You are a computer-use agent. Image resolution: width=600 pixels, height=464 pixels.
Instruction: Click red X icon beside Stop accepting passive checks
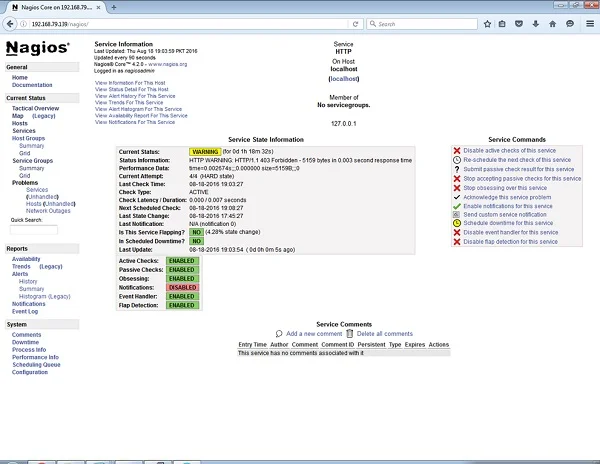coord(457,179)
